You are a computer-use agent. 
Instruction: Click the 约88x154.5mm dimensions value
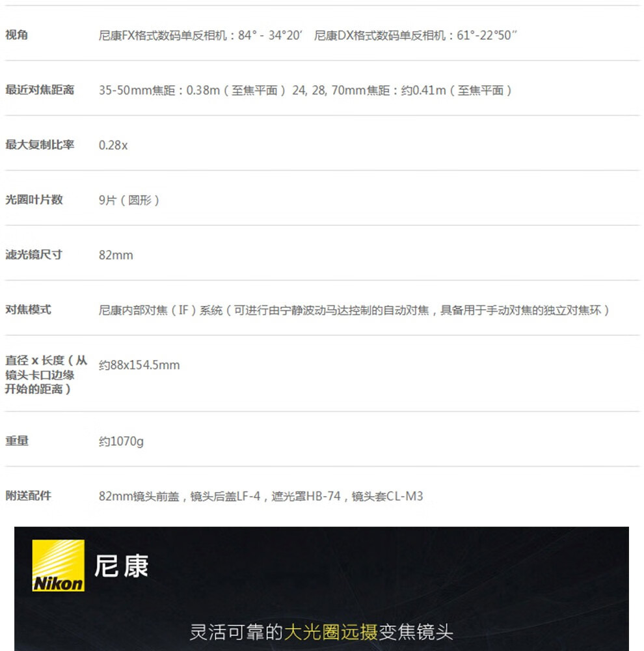(139, 365)
